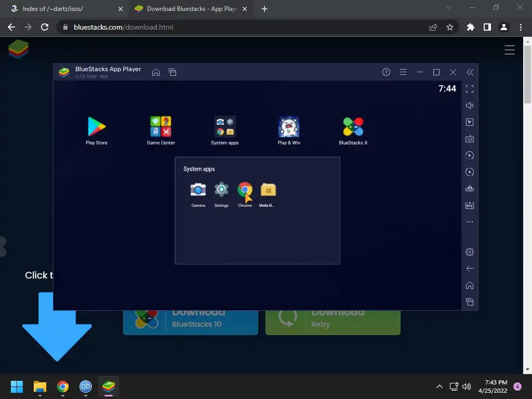
Task: Launch Chrome in System apps folder
Action: click(x=245, y=194)
